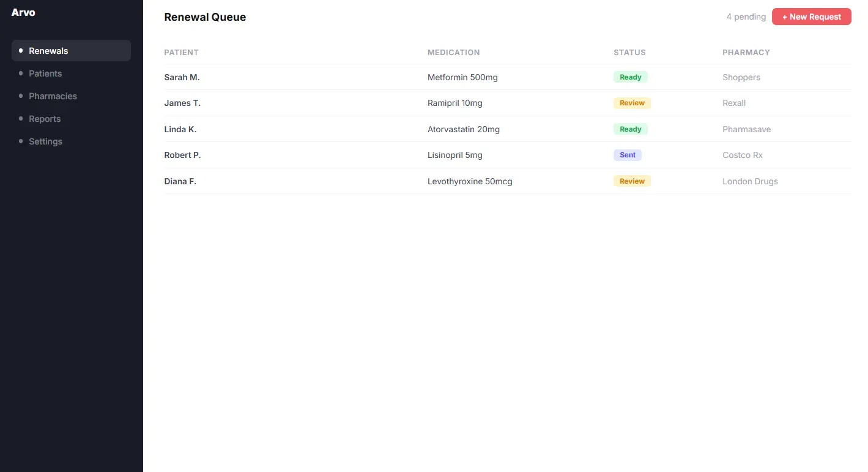This screenshot has height=472, width=868.
Task: Open the Pharmacies page
Action: click(53, 96)
